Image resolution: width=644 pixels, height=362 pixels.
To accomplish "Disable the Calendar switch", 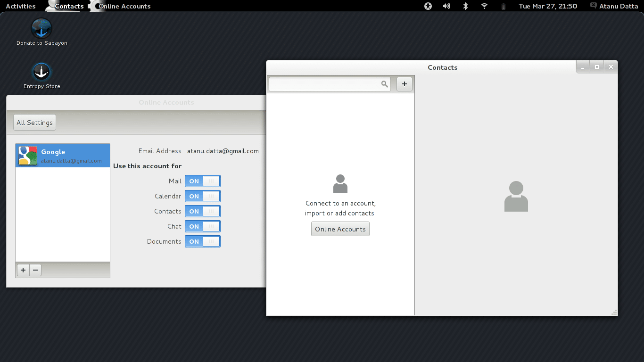I will click(x=202, y=196).
